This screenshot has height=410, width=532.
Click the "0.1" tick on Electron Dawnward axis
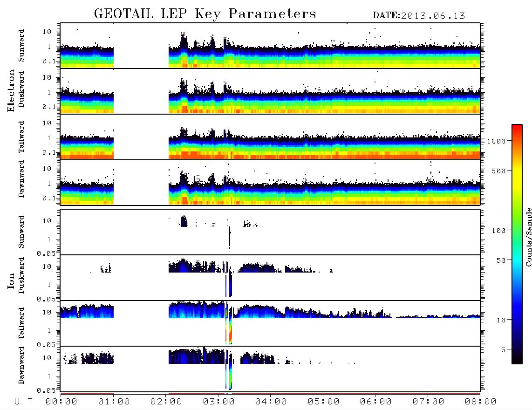(49, 198)
